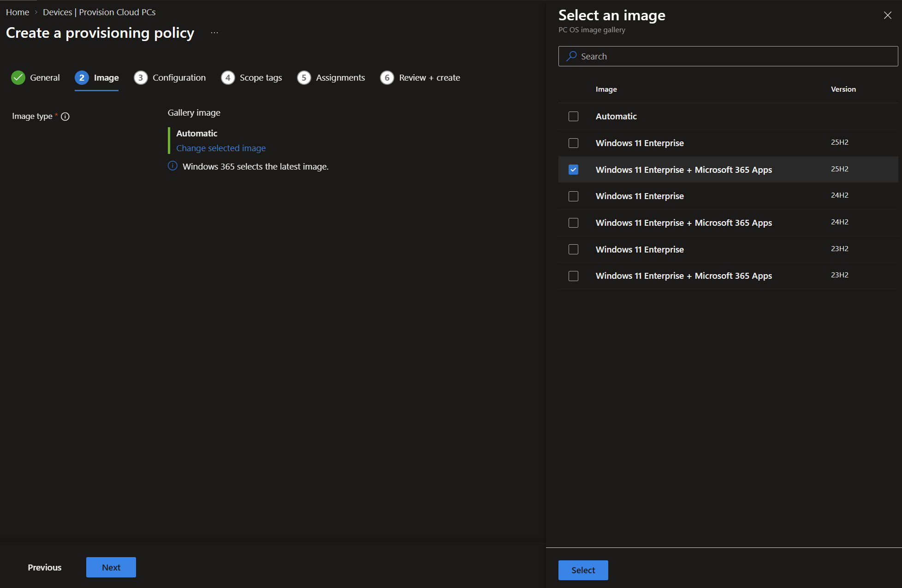Check Windows 11 Enterprise + Microsoft 365 Apps 24H2
Screen dimensions: 902x588
click(x=573, y=223)
